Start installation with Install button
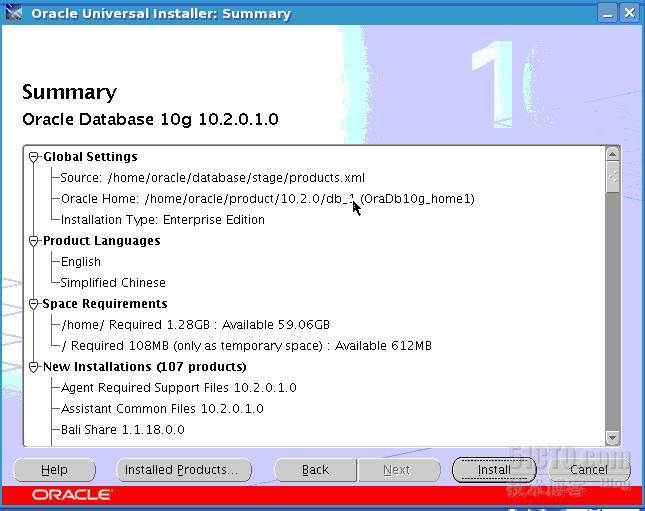Viewport: 645px width, 511px height. click(494, 470)
